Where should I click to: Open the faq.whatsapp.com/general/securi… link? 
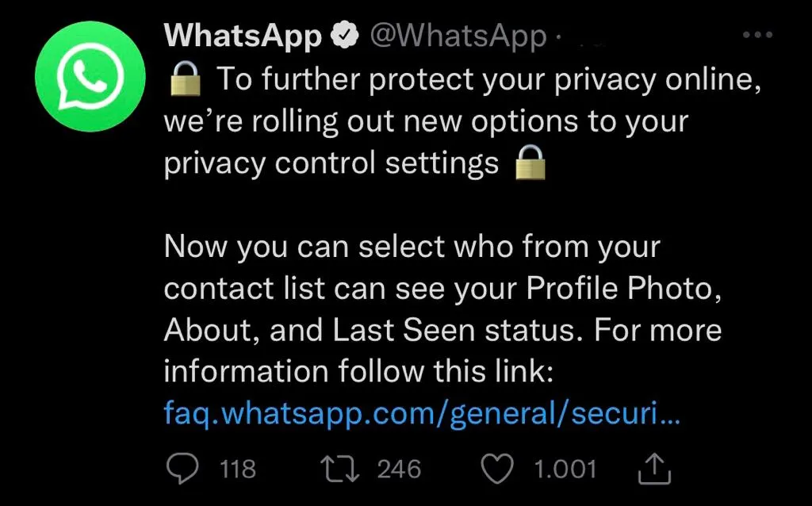coord(421,413)
